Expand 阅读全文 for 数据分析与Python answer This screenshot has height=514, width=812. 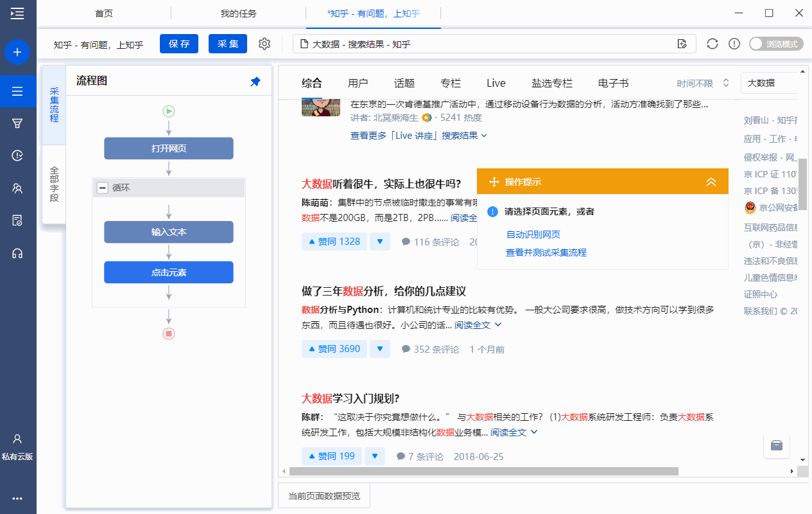point(478,325)
